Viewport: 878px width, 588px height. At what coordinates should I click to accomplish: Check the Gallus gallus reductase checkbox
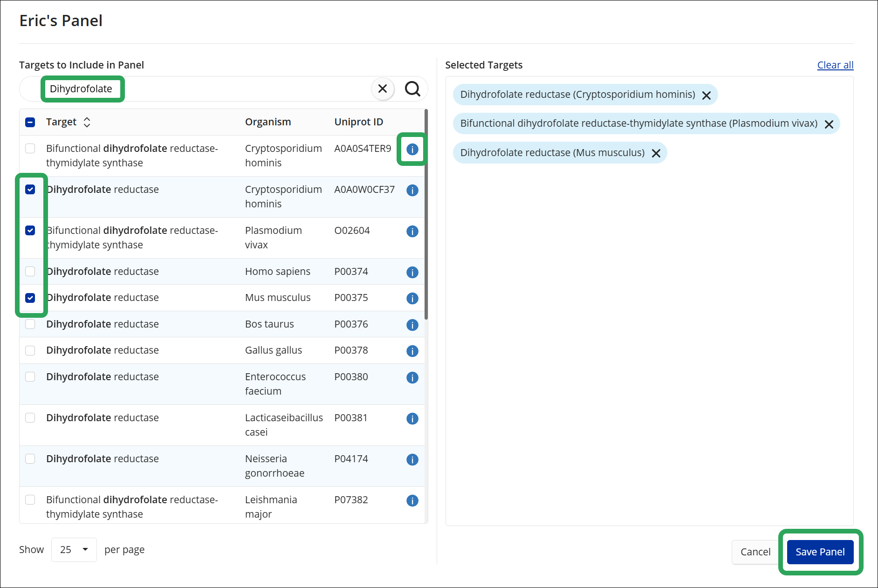pos(30,350)
